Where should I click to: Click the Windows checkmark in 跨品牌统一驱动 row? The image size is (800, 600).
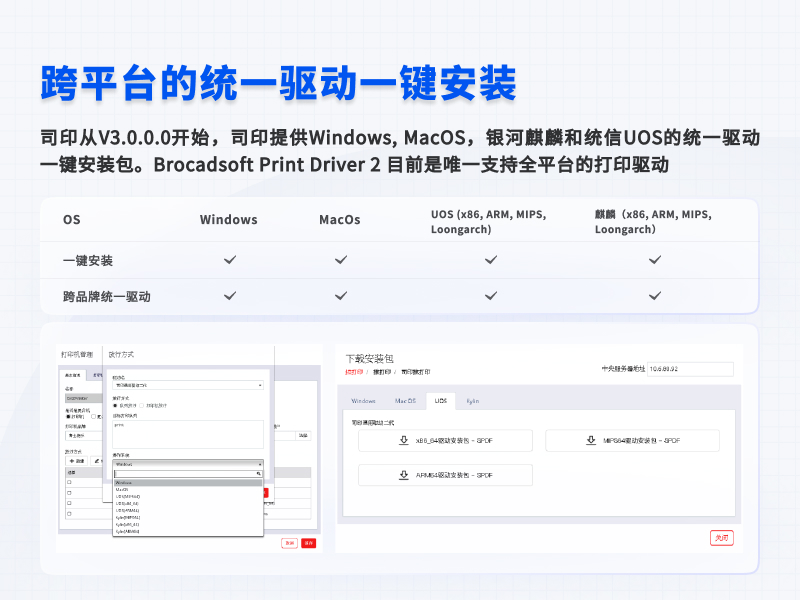(230, 295)
